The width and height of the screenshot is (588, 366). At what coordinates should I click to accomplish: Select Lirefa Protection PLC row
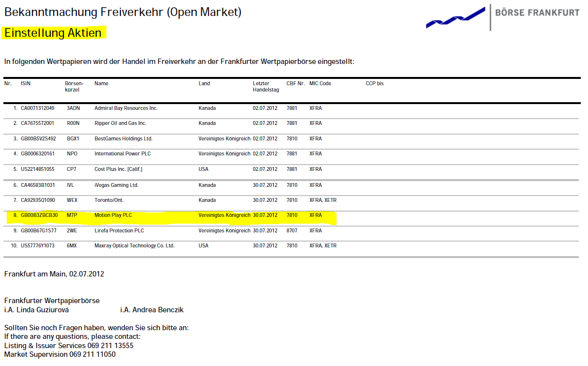click(119, 231)
